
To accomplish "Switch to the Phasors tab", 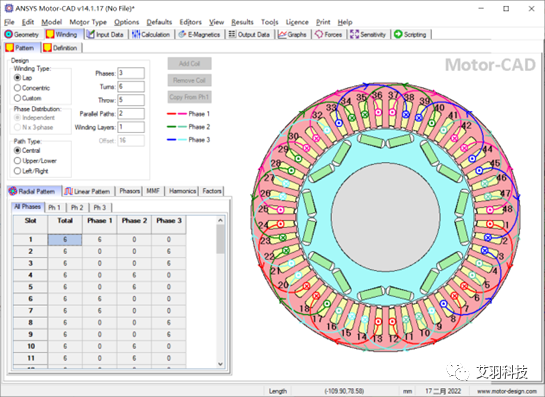I will pyautogui.click(x=129, y=191).
